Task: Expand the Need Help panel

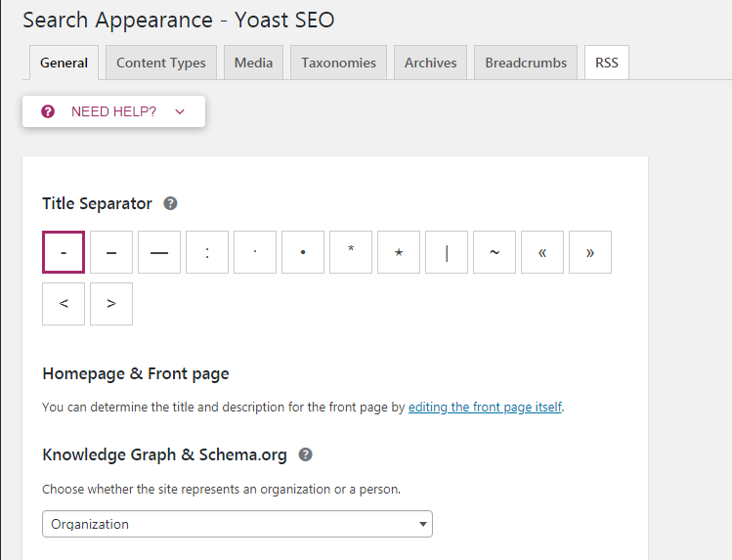Action: [113, 111]
